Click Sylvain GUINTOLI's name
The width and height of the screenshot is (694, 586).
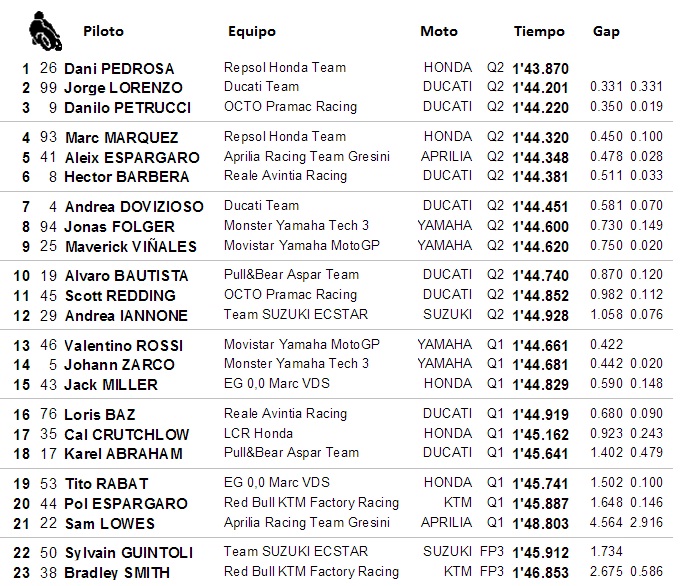tap(129, 553)
